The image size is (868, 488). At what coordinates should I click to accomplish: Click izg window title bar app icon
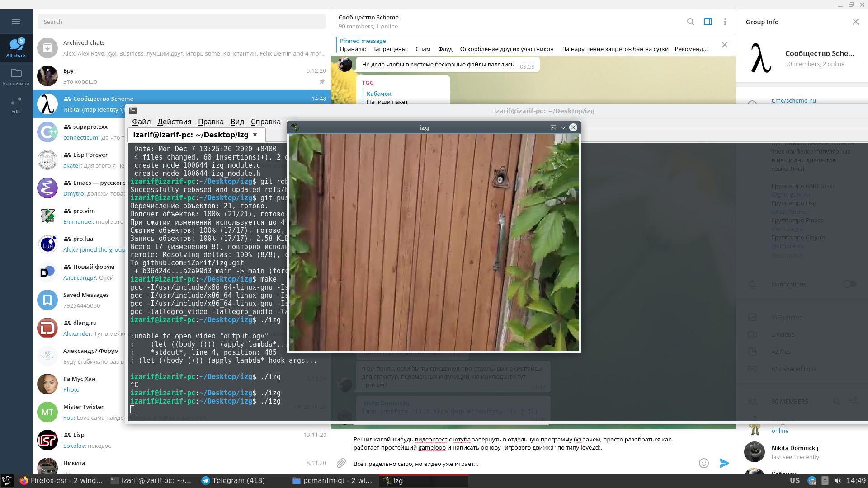[x=295, y=127]
